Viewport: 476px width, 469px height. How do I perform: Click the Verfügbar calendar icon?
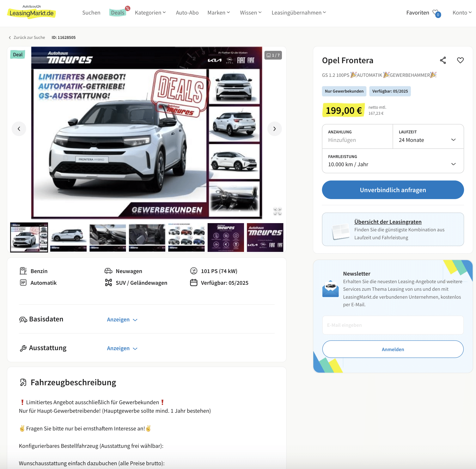tap(194, 283)
